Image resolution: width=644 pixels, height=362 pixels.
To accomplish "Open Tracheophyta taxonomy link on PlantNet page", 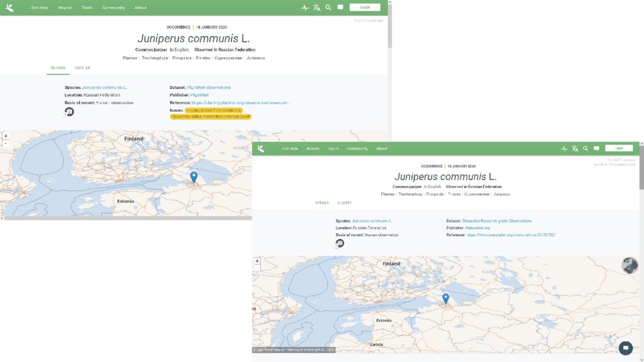I will (x=155, y=58).
